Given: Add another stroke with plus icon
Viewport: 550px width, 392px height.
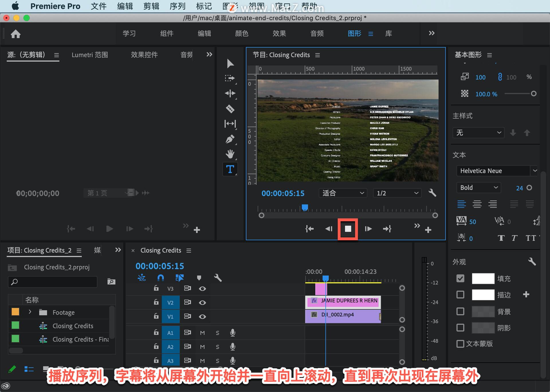Looking at the screenshot, I should (526, 294).
